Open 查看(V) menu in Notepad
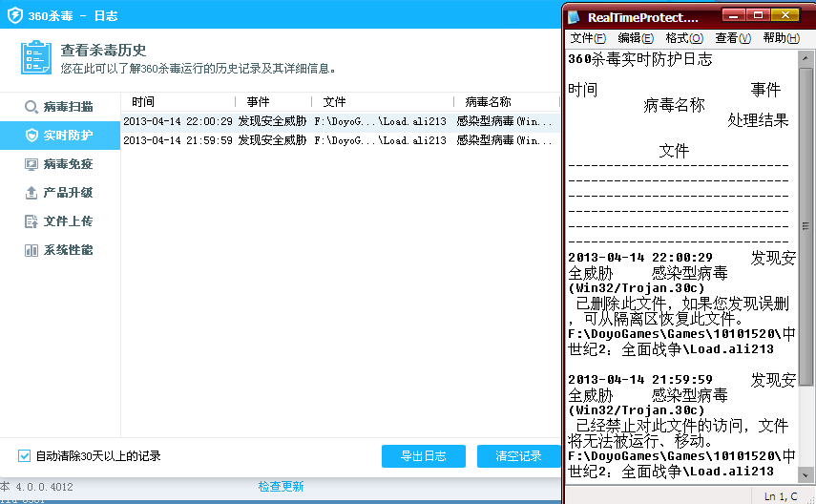The height and width of the screenshot is (504, 816). [x=733, y=38]
